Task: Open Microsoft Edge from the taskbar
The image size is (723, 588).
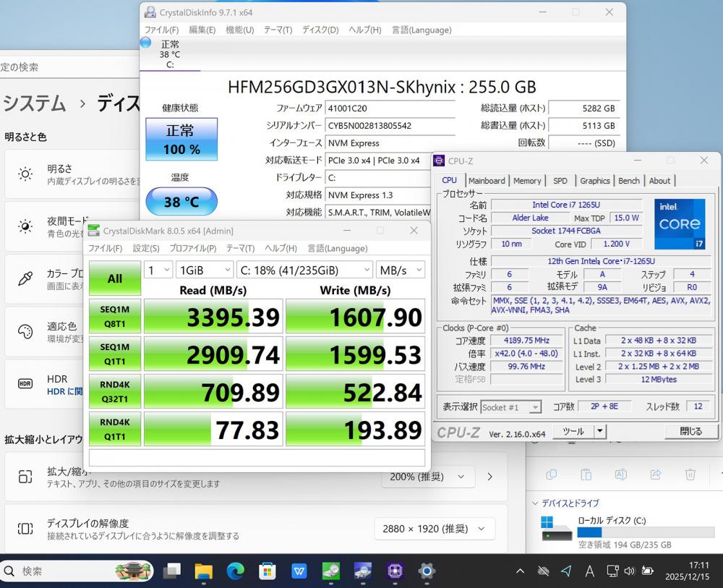Action: (235, 571)
